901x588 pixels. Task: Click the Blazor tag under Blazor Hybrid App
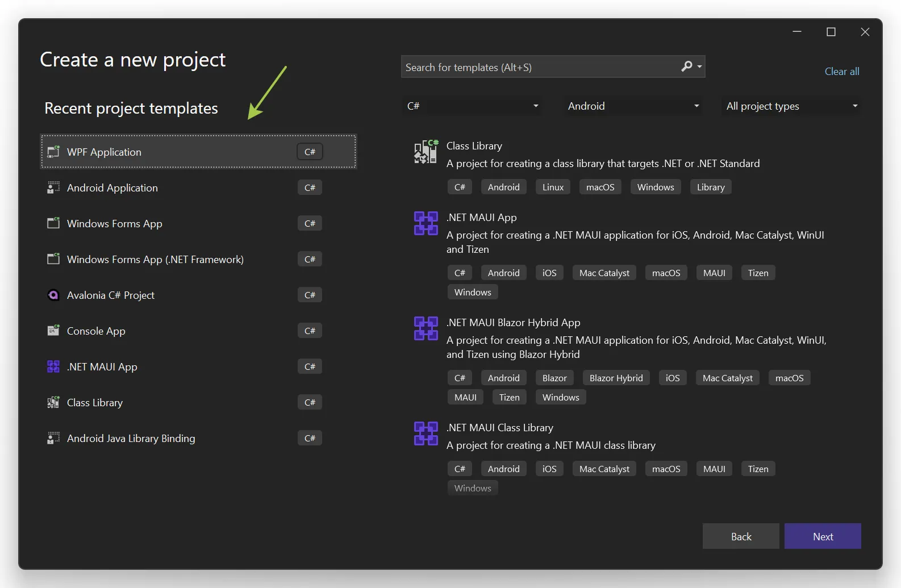tap(554, 378)
